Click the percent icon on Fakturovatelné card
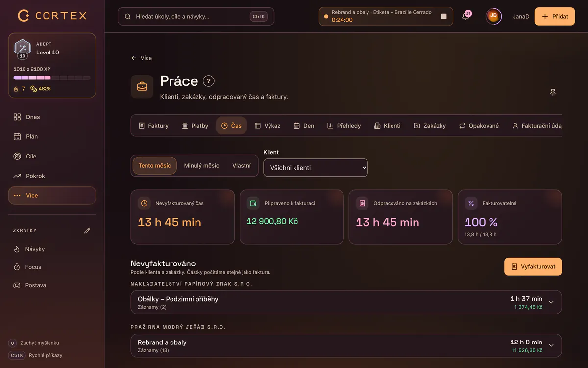Image resolution: width=588 pixels, height=368 pixels. (471, 203)
